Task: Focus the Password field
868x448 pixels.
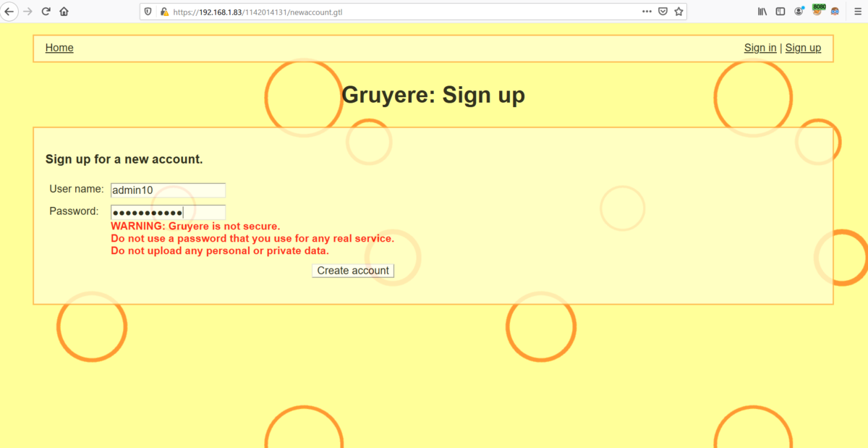Action: point(168,212)
